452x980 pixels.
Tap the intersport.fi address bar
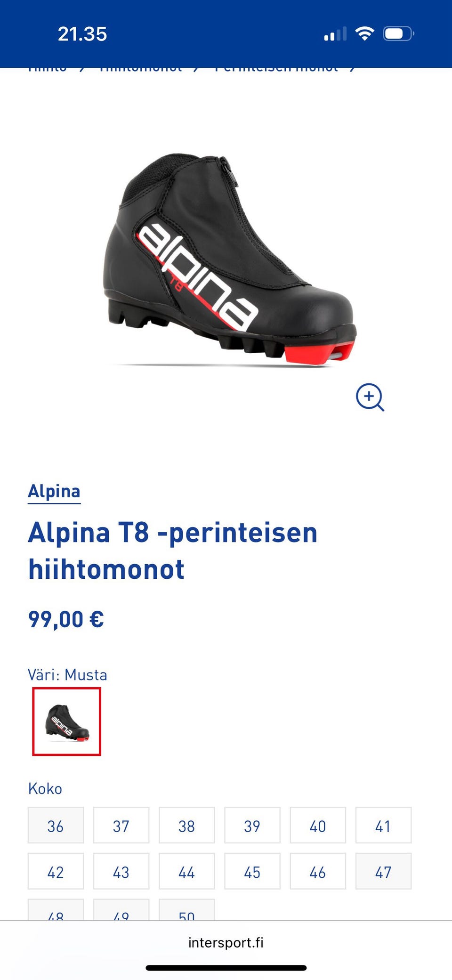(x=226, y=942)
